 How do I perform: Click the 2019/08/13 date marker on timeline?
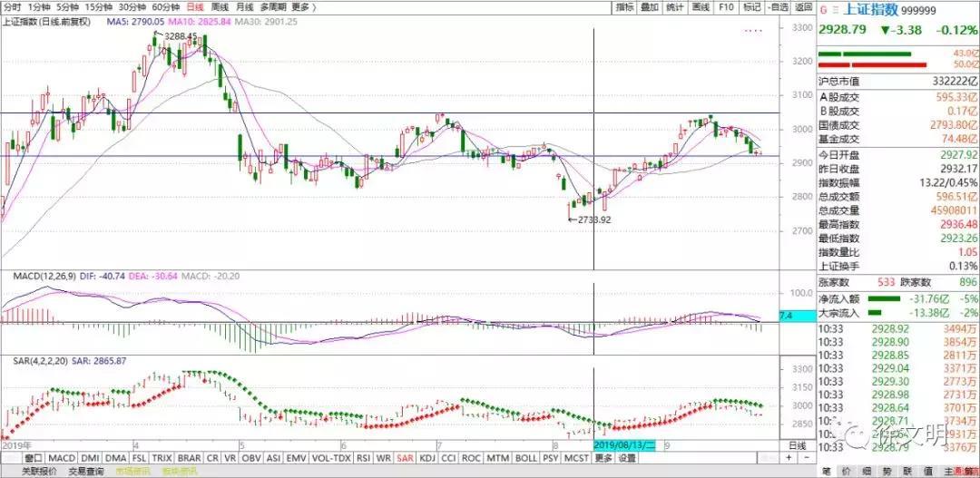(625, 446)
